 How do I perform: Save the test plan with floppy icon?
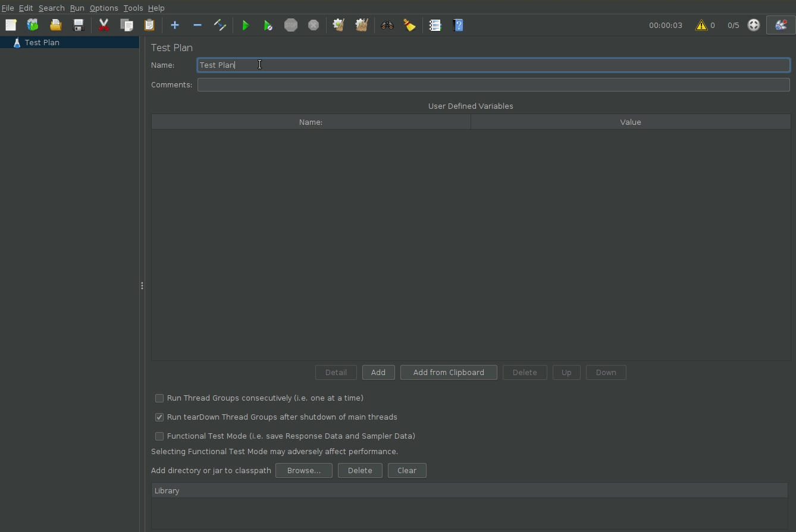pos(78,25)
